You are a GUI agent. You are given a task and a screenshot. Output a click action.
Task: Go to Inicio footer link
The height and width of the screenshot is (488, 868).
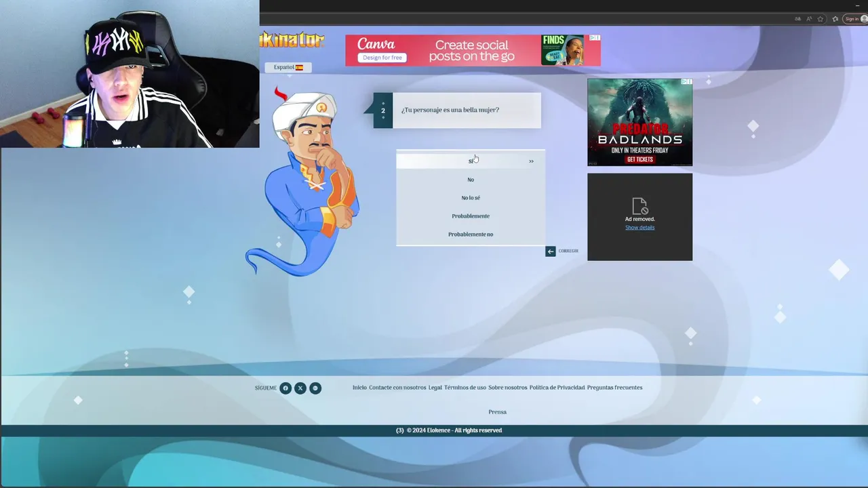coord(359,388)
